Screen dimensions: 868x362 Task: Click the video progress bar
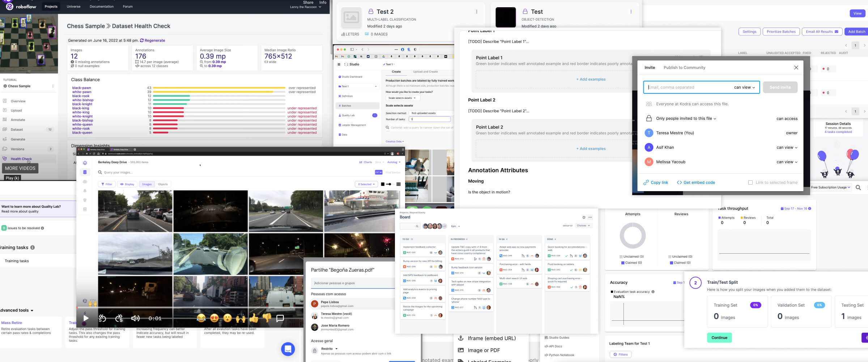[190, 308]
